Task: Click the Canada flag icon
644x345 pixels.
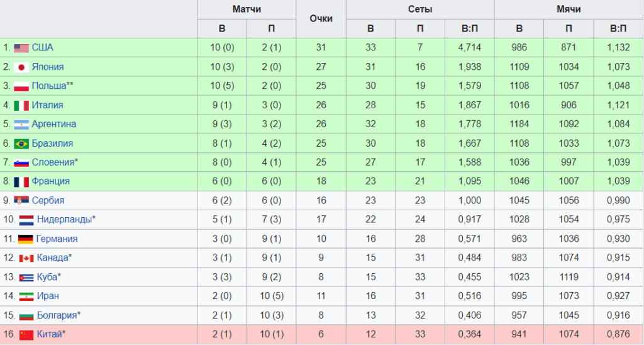Action: [x=26, y=258]
